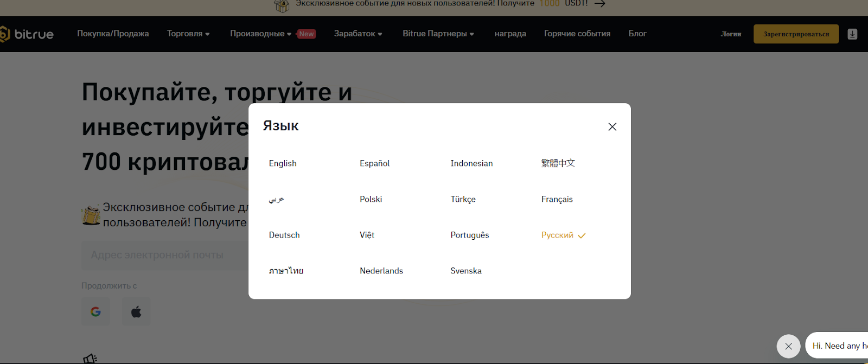Select Deutsch language

click(x=284, y=235)
